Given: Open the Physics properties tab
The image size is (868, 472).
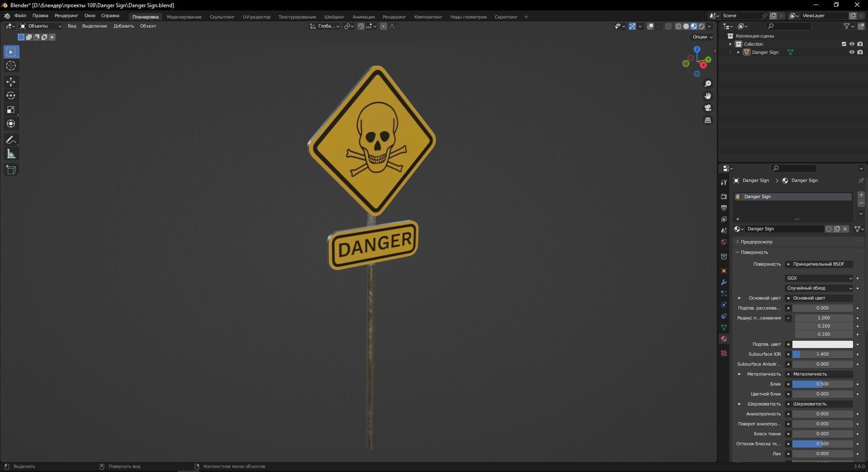Looking at the screenshot, I should click(724, 305).
